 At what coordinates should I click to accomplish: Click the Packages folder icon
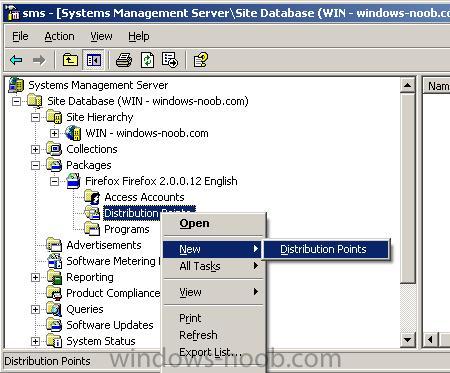click(x=54, y=165)
